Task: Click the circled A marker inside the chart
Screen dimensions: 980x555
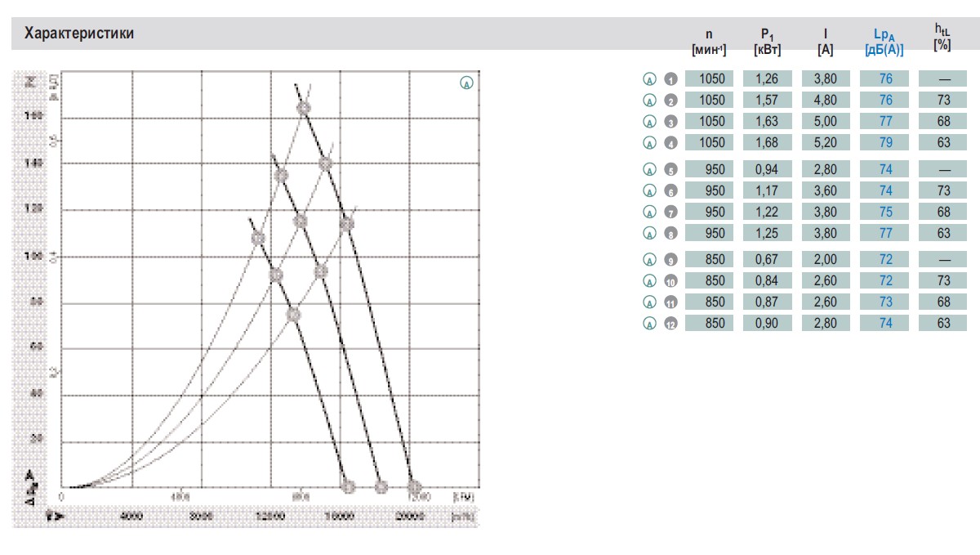Action: (x=466, y=83)
